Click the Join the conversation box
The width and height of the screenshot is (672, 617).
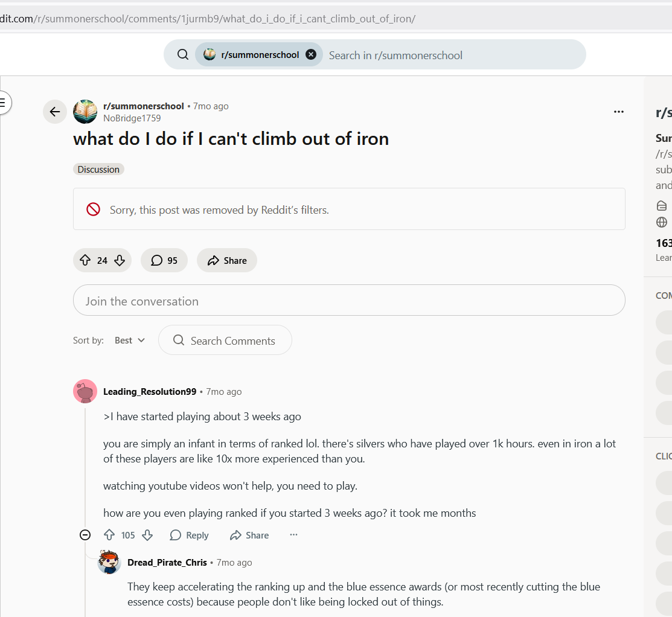(349, 301)
